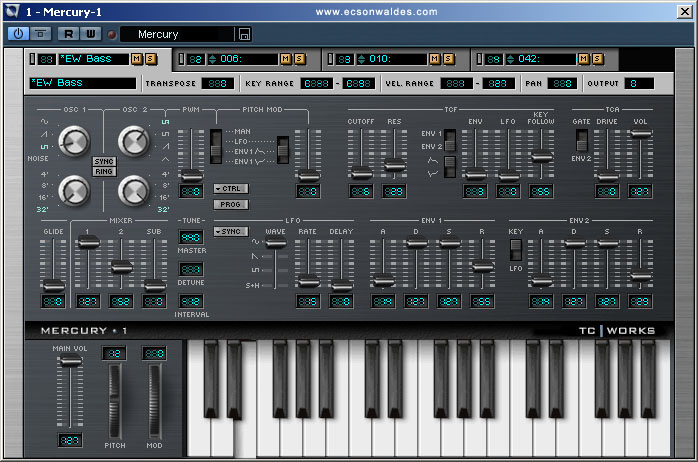The width and height of the screenshot is (698, 462).
Task: Toggle the oscillator SYNC button
Action: coord(104,162)
